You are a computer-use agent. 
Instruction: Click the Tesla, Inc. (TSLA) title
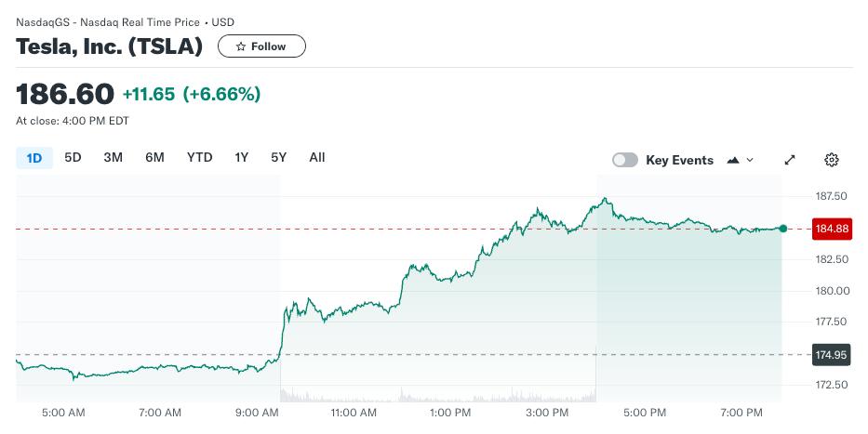tap(109, 46)
